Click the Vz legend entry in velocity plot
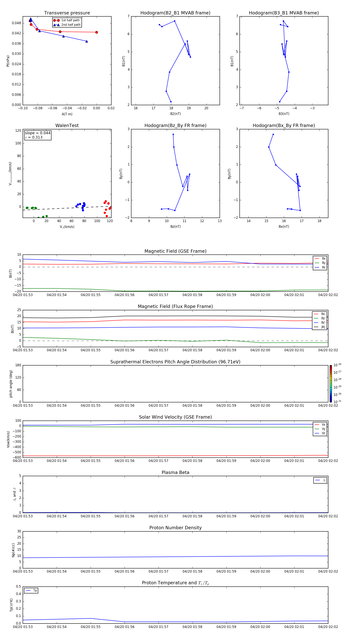351x644 pixels. 320,433
